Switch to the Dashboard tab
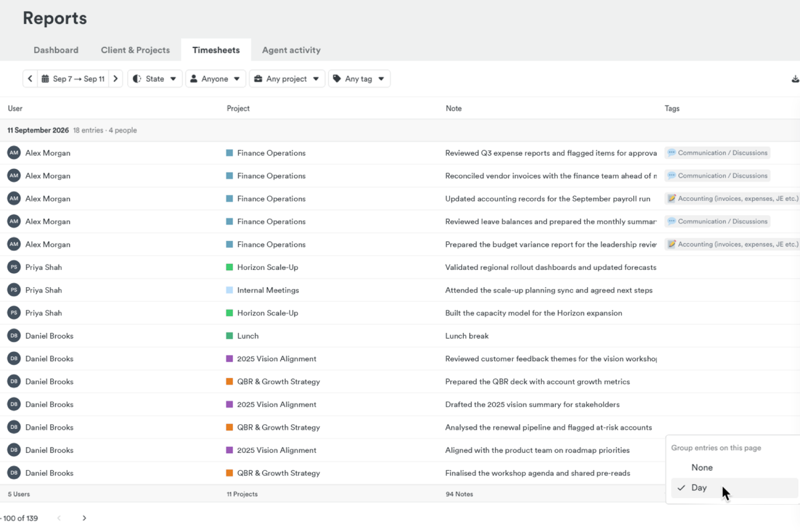The width and height of the screenshot is (800, 532). [56, 50]
